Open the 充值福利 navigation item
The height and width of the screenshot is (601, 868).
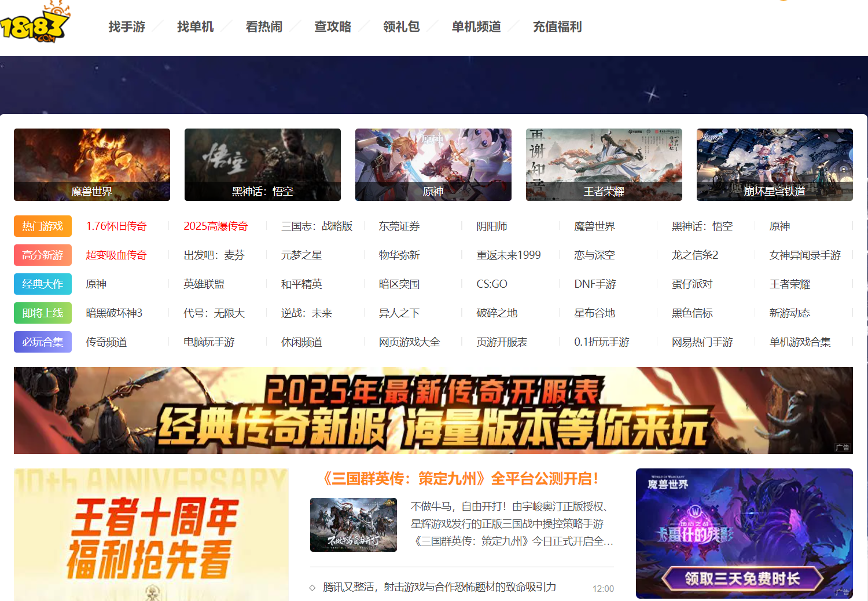(557, 27)
